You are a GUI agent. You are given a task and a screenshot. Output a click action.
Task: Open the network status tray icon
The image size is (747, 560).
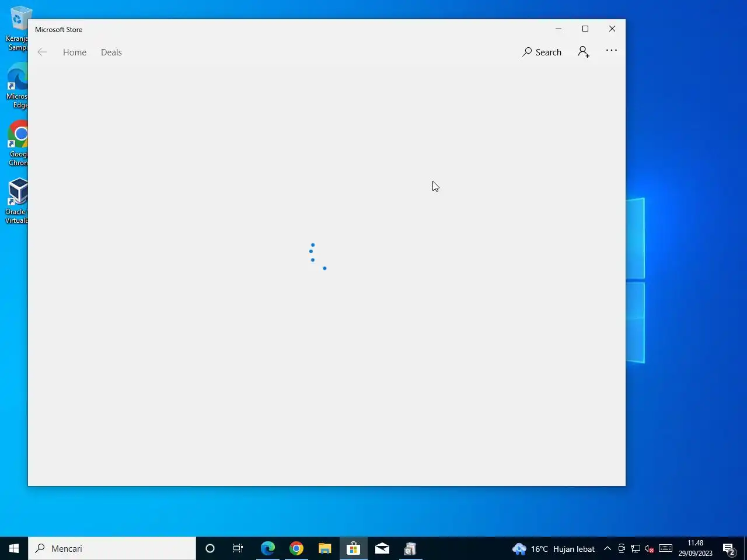coord(636,548)
